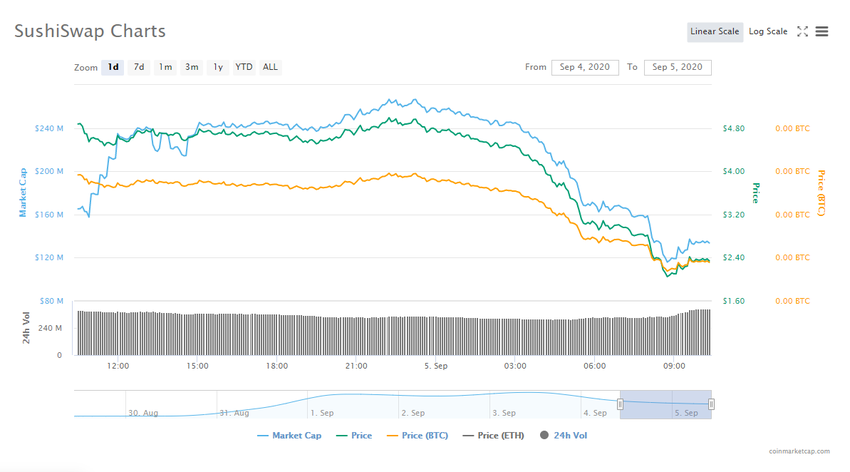Show Price (ETH) series from legend
This screenshot has width=850, height=472.
[493, 435]
